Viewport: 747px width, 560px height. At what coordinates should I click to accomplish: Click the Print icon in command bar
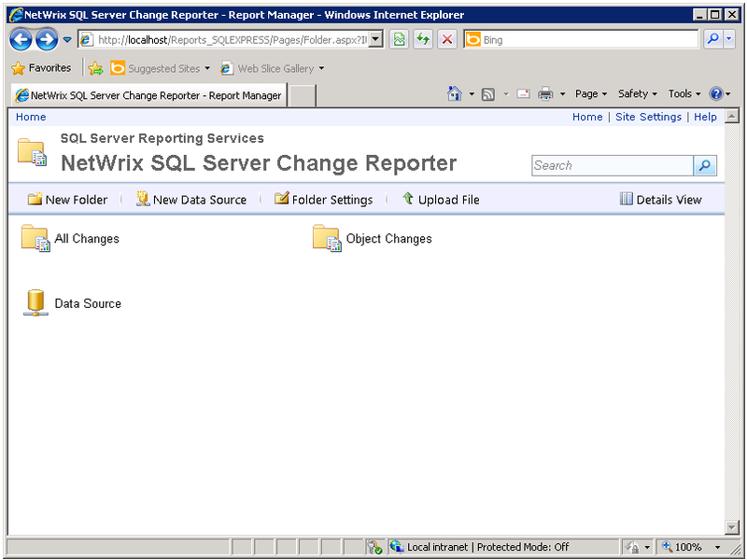point(545,94)
